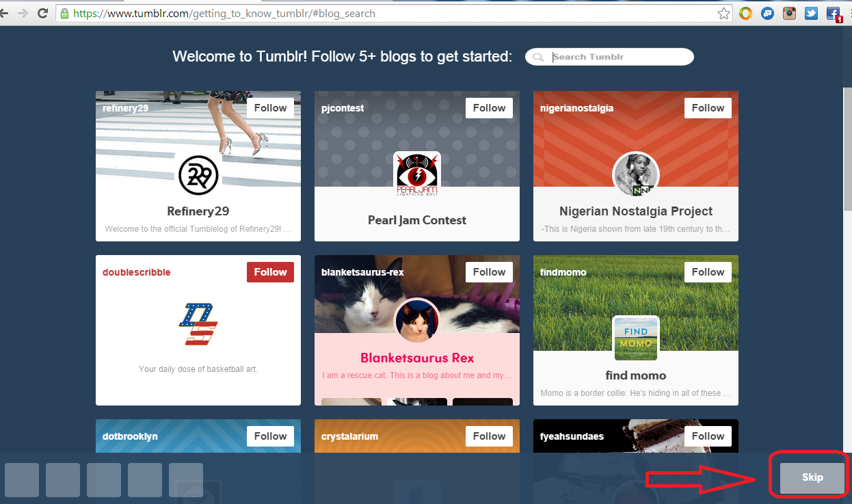Open Facebook from the browser extension icon

coord(833,13)
